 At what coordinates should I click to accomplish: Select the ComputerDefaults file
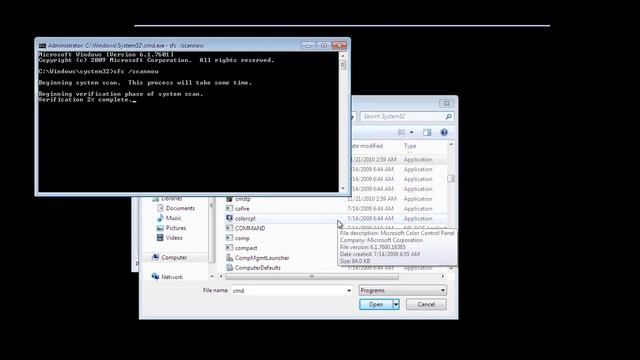258,268
